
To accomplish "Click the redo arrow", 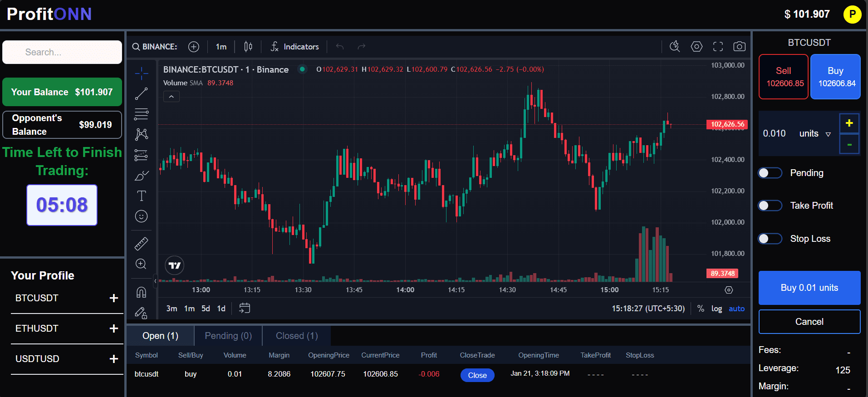I will point(362,47).
